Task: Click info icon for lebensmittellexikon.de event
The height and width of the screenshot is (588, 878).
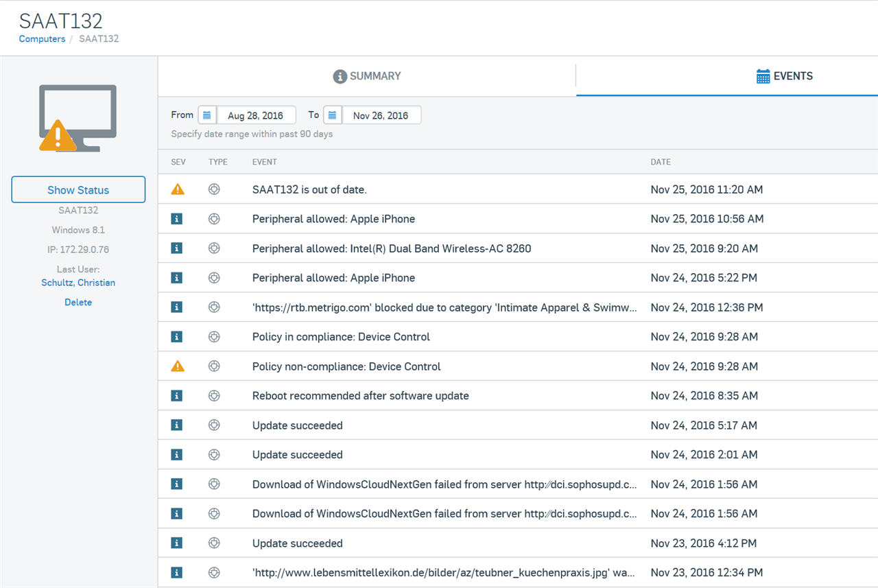Action: pyautogui.click(x=177, y=573)
